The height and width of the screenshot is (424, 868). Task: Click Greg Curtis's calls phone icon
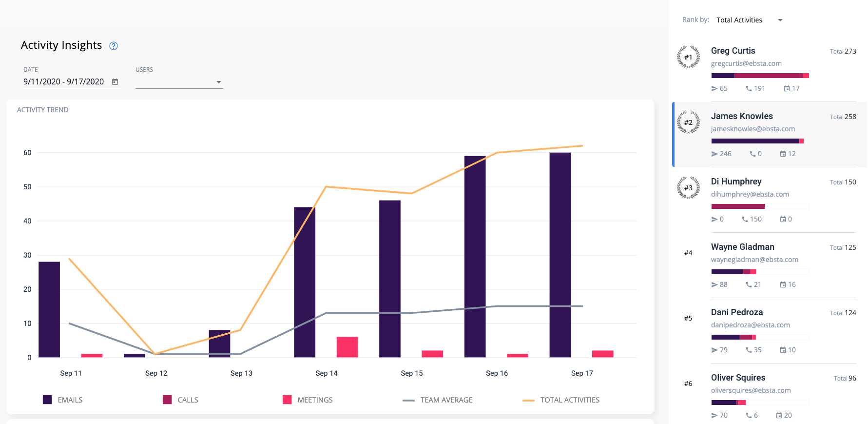point(749,89)
